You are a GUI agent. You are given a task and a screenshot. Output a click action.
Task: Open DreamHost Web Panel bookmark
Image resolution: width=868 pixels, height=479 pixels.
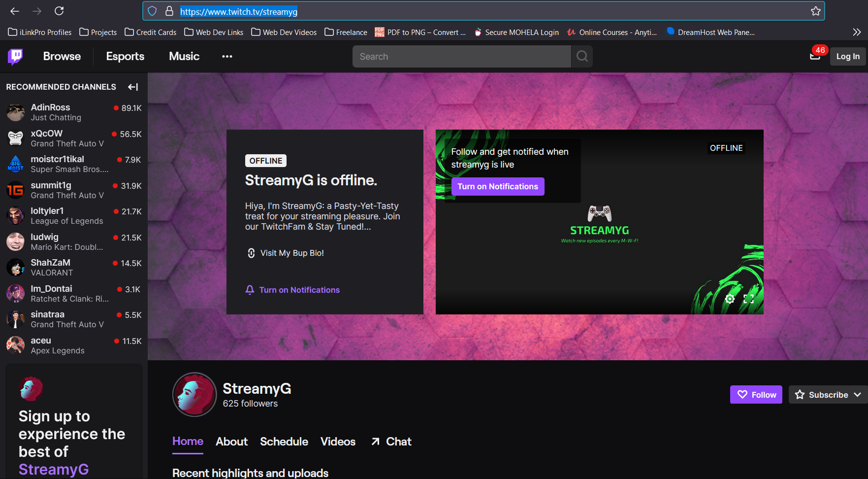(710, 32)
